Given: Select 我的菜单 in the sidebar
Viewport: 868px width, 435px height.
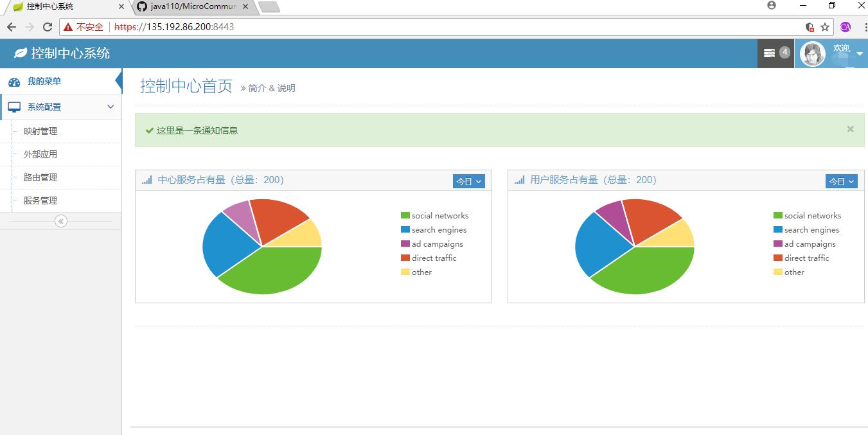Looking at the screenshot, I should pos(44,82).
